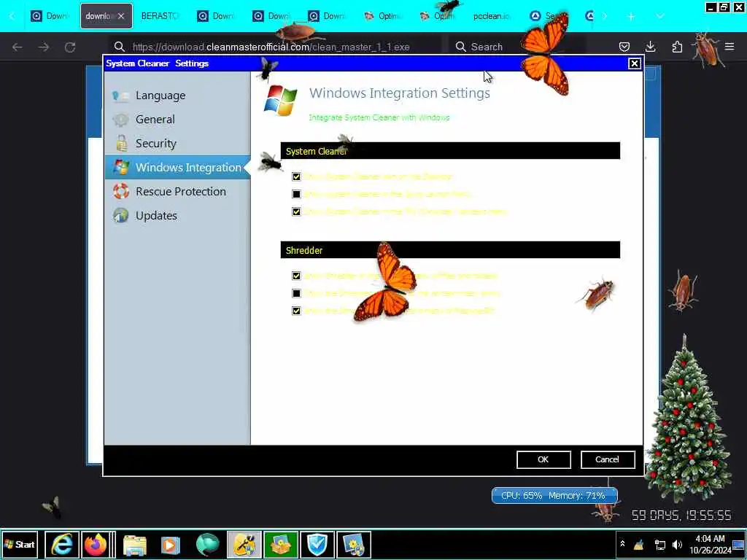Open Firefox from the taskbar
This screenshot has width=747, height=560.
pos(96,544)
